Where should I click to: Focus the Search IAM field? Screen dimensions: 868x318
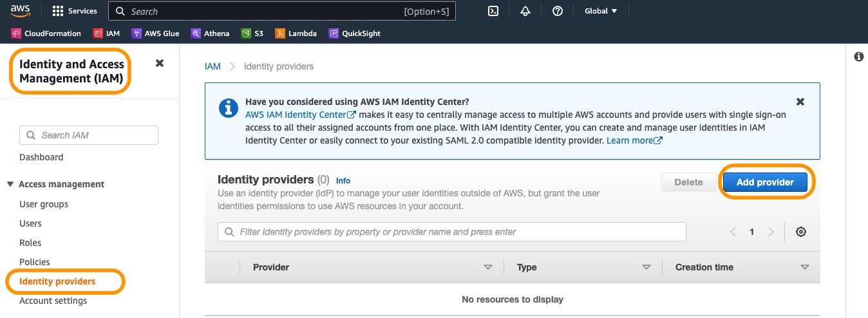pos(89,135)
